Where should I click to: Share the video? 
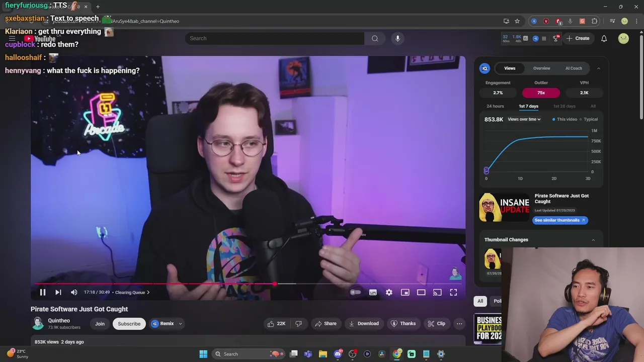pyautogui.click(x=326, y=324)
